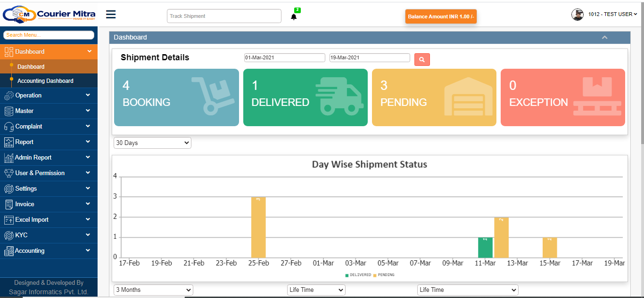Expand the 1012 - TEST USER account dropdown

(611, 14)
